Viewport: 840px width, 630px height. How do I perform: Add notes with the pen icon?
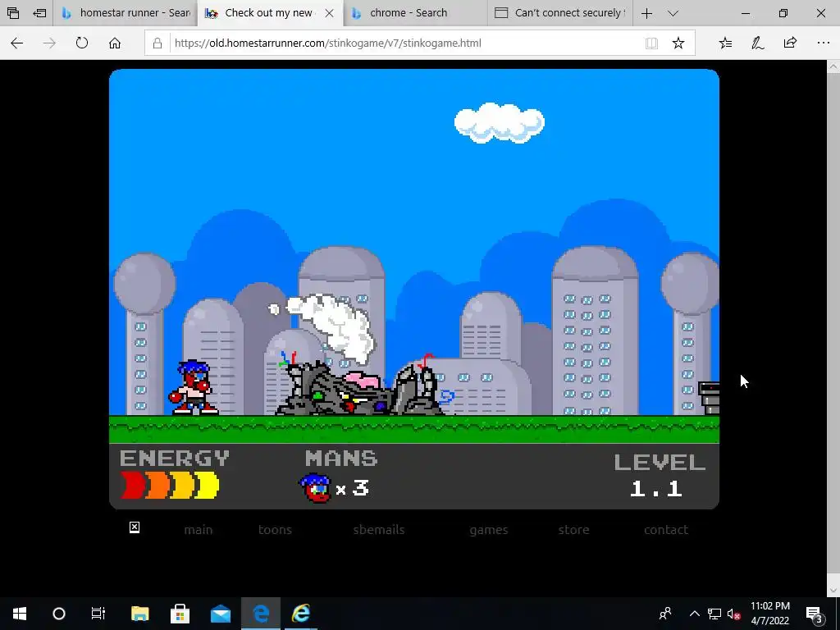(x=757, y=43)
